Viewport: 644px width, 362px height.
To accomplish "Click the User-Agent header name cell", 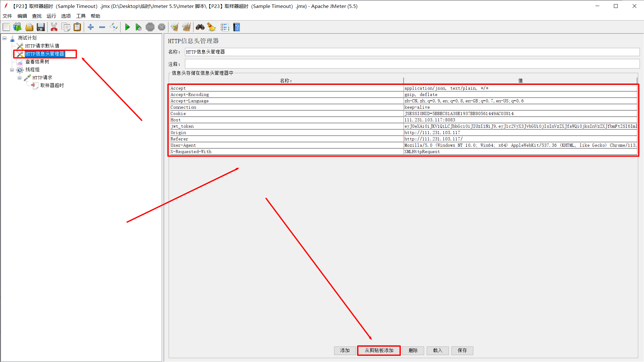I will pos(286,145).
